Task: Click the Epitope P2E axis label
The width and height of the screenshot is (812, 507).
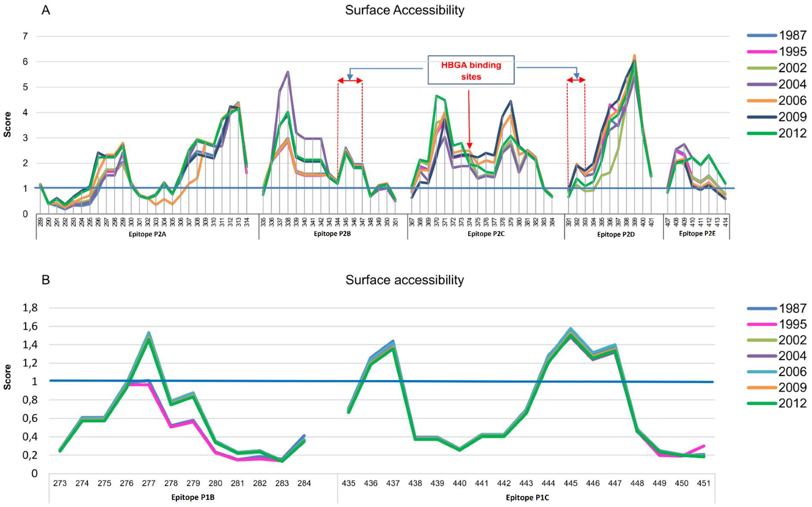Action: [697, 234]
